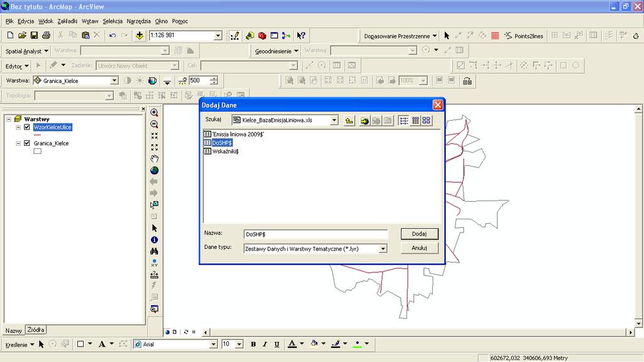Image resolution: width=644 pixels, height=362 pixels.
Task: Click the Fixed Zoom In icon
Action: tap(155, 136)
